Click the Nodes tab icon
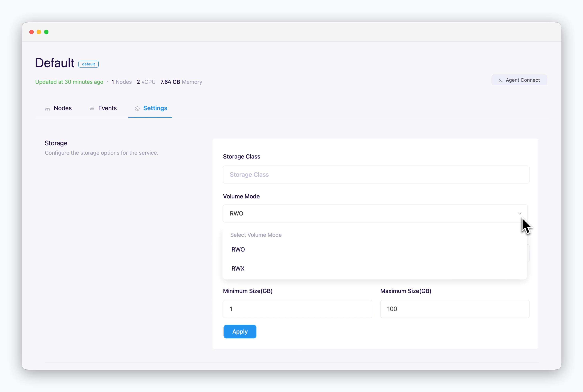This screenshot has height=392, width=583. [48, 109]
